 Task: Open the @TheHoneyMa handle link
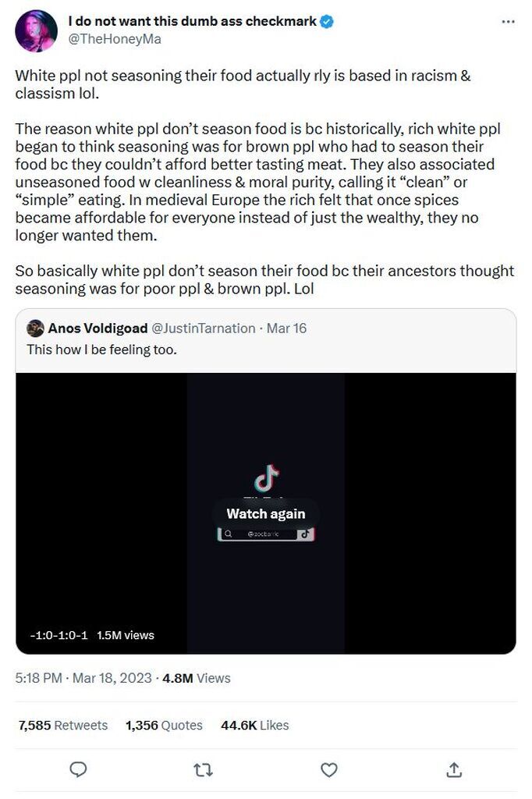115,39
